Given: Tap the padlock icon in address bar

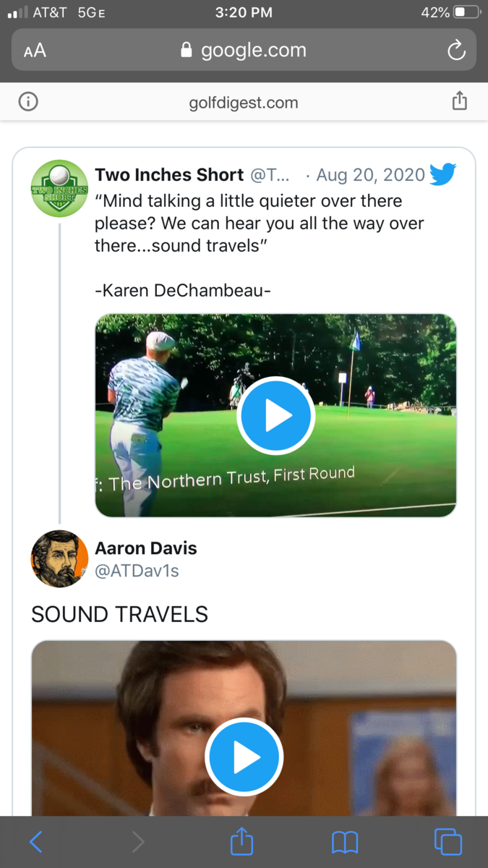Looking at the screenshot, I should [187, 50].
